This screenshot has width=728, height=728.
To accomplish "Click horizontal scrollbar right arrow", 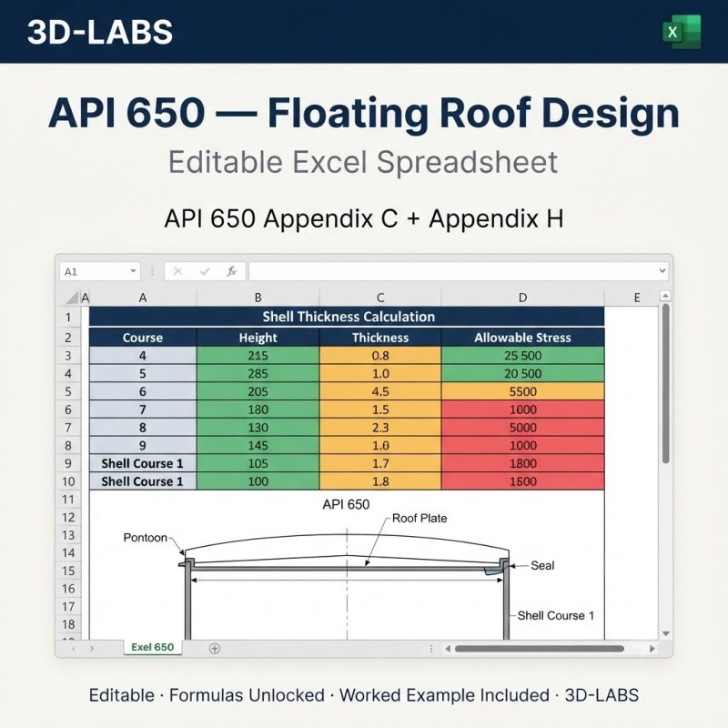I will 652,649.
